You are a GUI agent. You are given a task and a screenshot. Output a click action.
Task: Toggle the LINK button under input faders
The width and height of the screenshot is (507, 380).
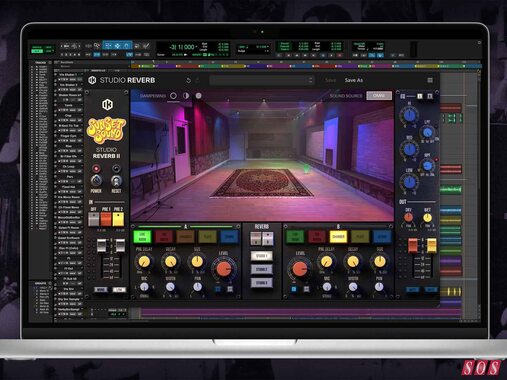119,290
